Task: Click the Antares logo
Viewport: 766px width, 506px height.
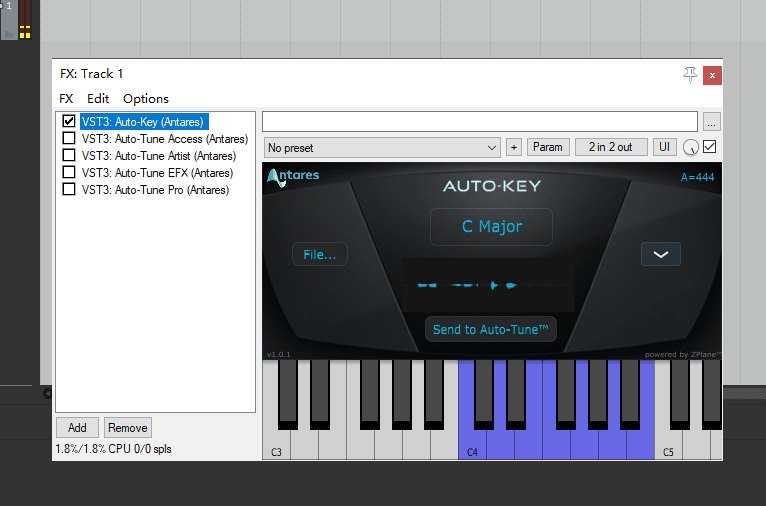Action: click(293, 178)
